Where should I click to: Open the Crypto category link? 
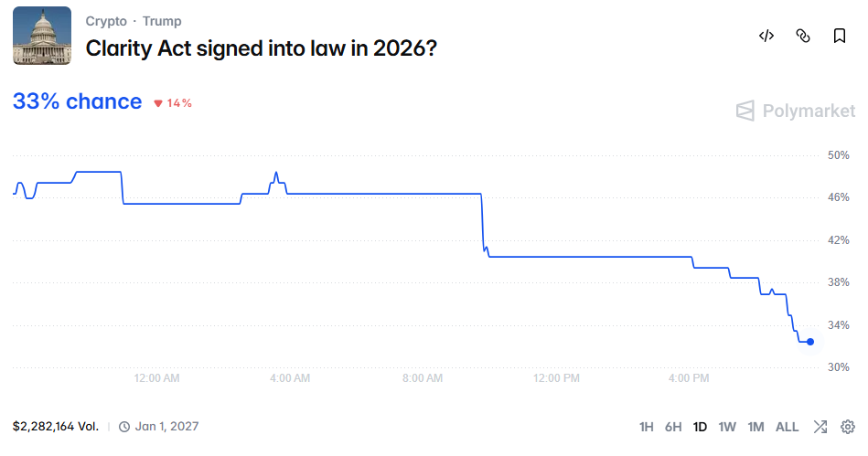pyautogui.click(x=106, y=21)
